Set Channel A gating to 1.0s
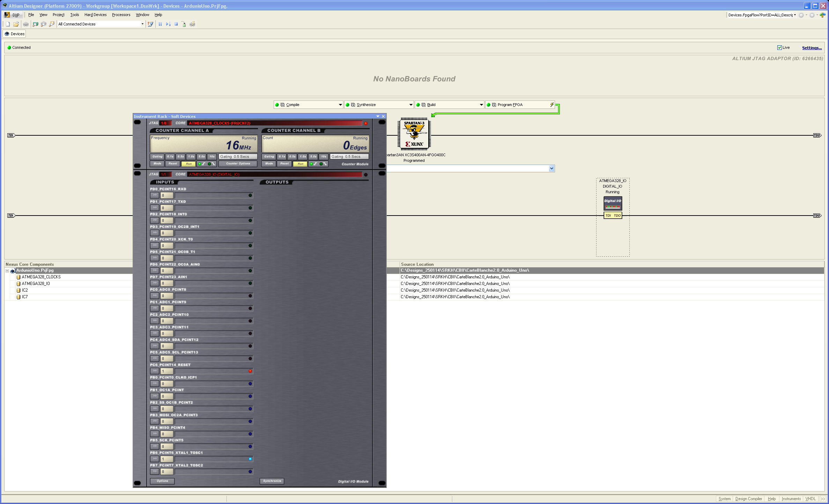Screen dimensions: 829x504 (191, 157)
